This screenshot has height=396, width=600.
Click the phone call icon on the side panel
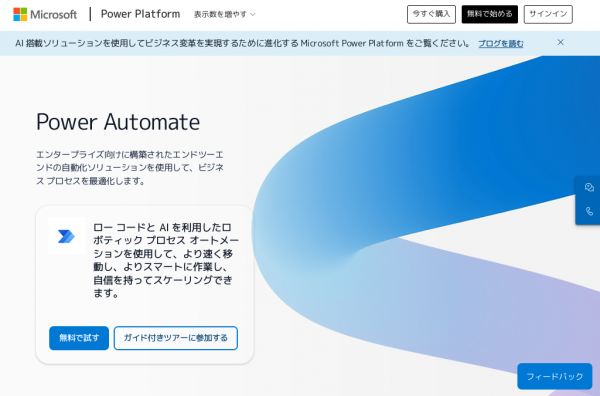[589, 211]
